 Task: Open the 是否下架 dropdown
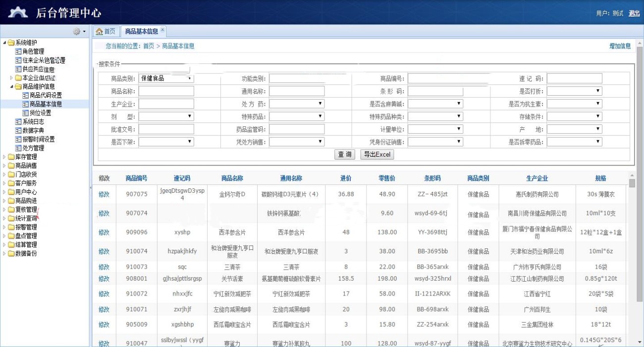pos(166,142)
